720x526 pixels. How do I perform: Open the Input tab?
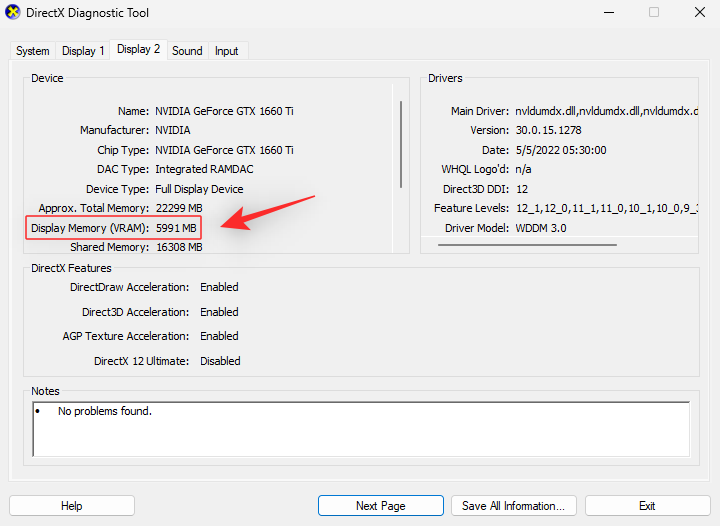[x=226, y=51]
